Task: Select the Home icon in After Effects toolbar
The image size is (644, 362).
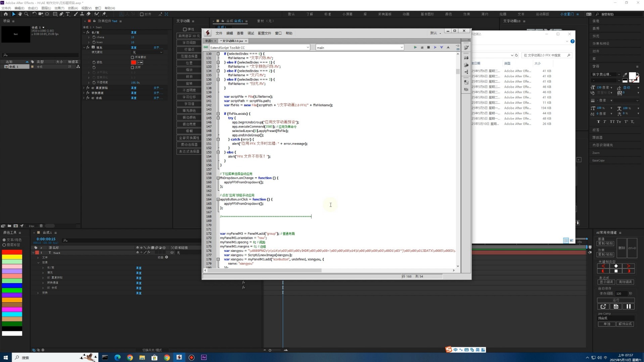Action: [x=6, y=14]
